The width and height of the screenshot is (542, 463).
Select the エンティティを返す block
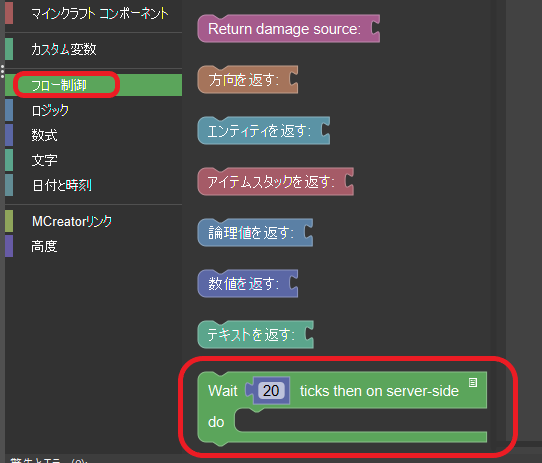tap(263, 130)
